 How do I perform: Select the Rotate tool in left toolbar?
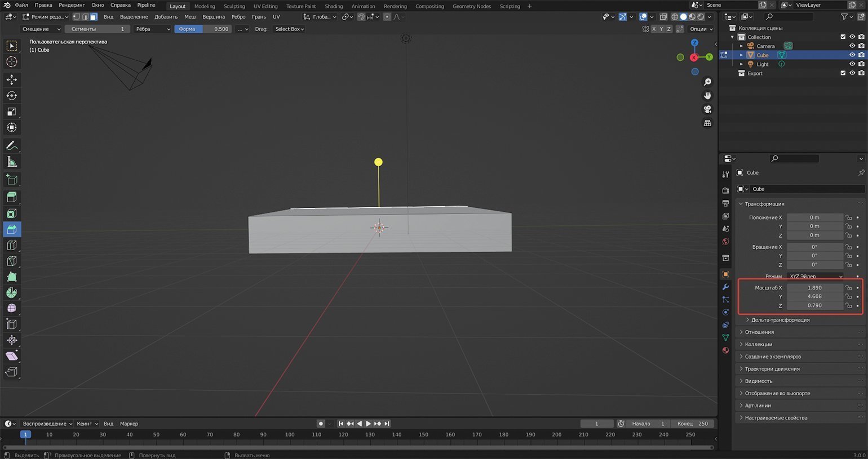12,96
